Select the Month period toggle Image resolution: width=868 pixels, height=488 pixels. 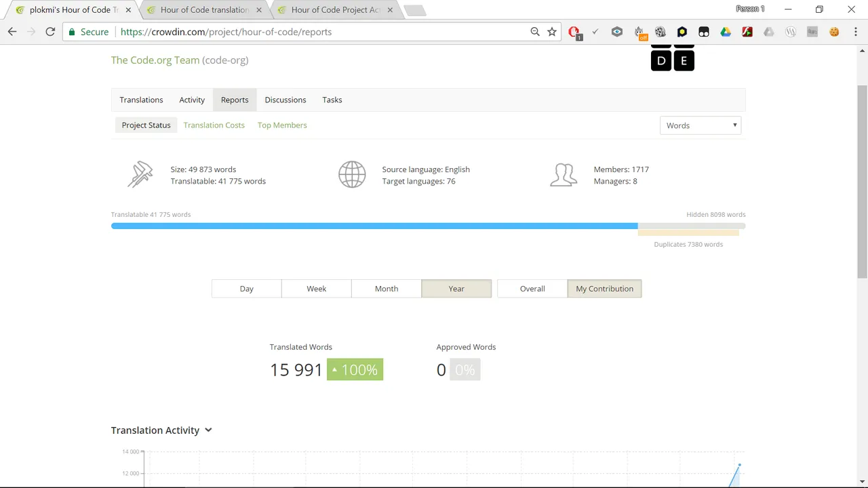pyautogui.click(x=387, y=289)
